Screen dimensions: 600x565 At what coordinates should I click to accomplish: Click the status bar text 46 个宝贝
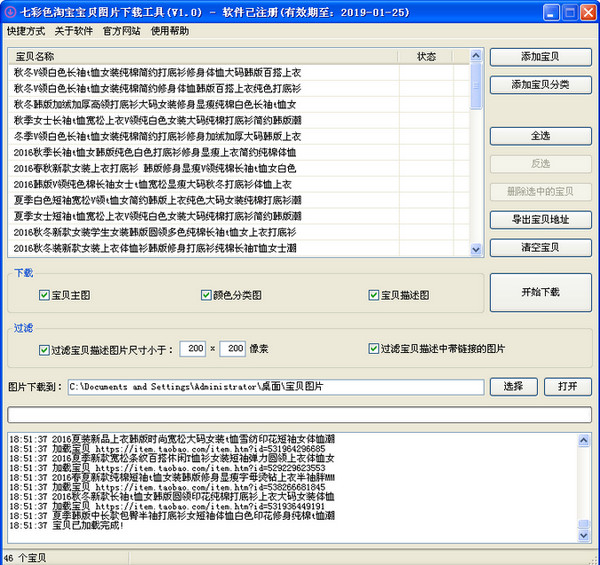(x=25, y=558)
